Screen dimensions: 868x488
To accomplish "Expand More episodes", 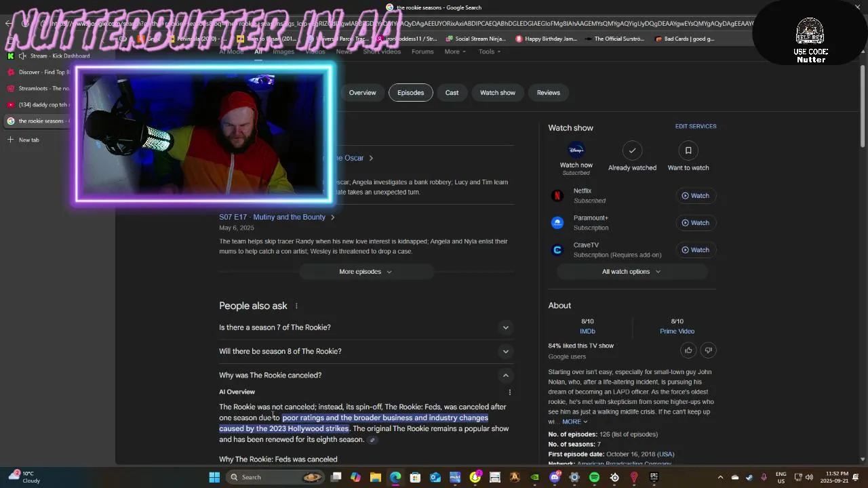I will click(366, 272).
